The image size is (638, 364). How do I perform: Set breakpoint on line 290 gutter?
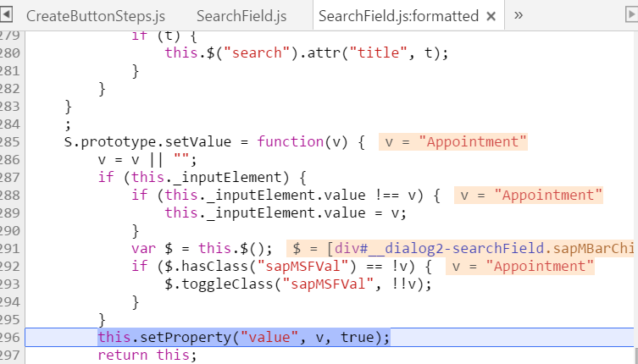pos(10,231)
